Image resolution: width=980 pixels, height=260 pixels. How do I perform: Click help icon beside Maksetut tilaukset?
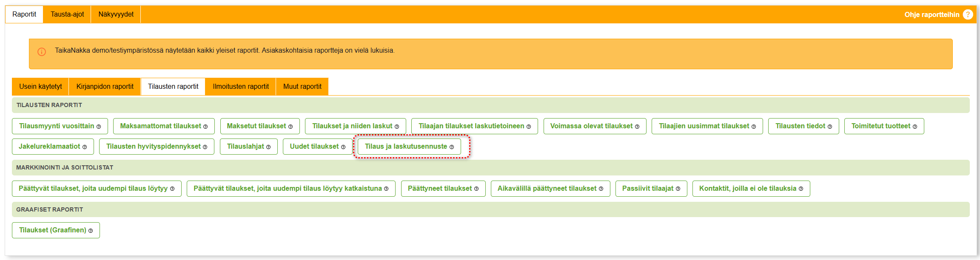[291, 127]
